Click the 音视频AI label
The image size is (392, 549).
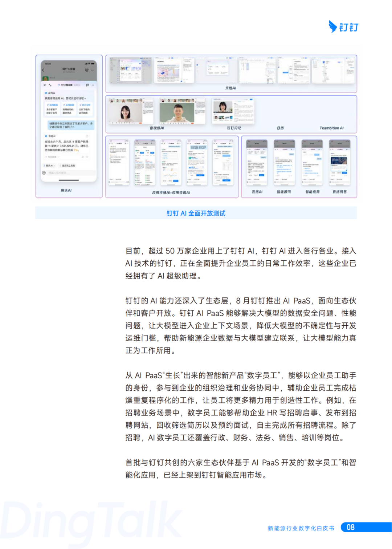point(157,128)
